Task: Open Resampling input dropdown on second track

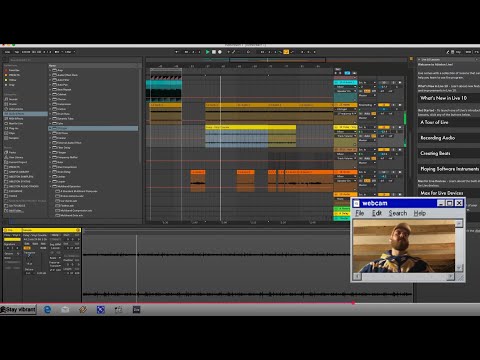Action: pyautogui.click(x=367, y=105)
